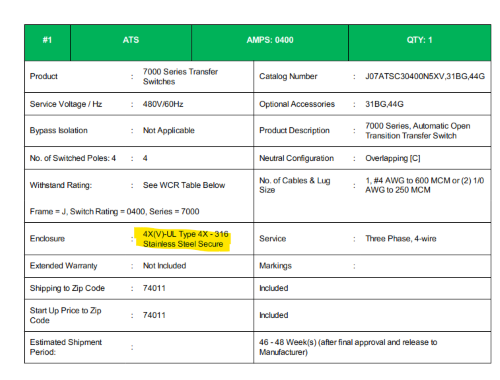Select the 'Not Applicable' value
The height and width of the screenshot is (380, 500).
point(169,130)
